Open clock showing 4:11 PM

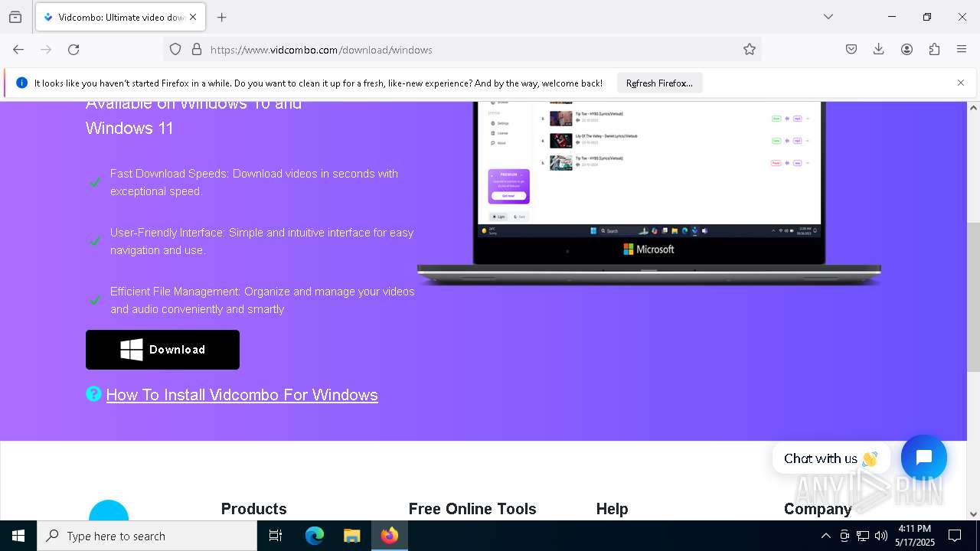point(915,536)
